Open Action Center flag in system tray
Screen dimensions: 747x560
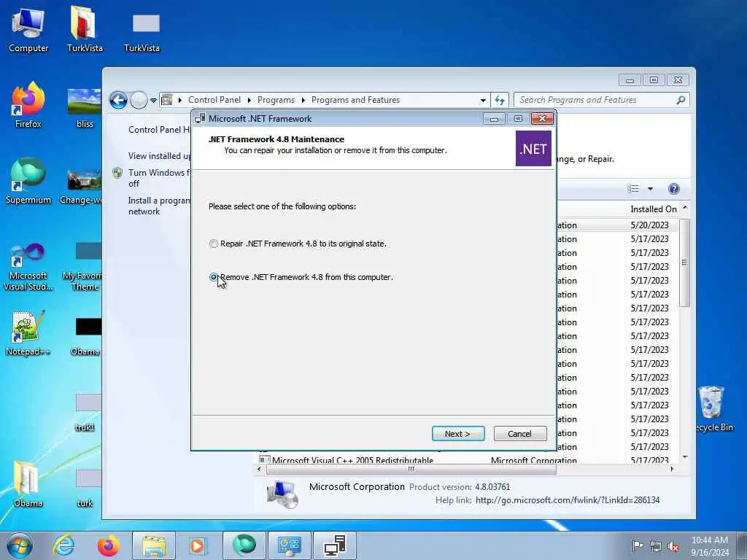(x=637, y=545)
